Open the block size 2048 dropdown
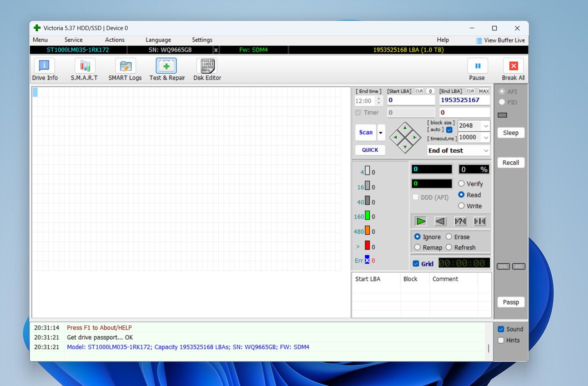This screenshot has width=588, height=386. click(486, 126)
